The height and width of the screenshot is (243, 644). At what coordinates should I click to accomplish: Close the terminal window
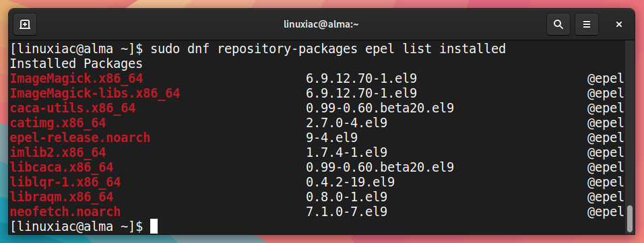click(x=618, y=24)
